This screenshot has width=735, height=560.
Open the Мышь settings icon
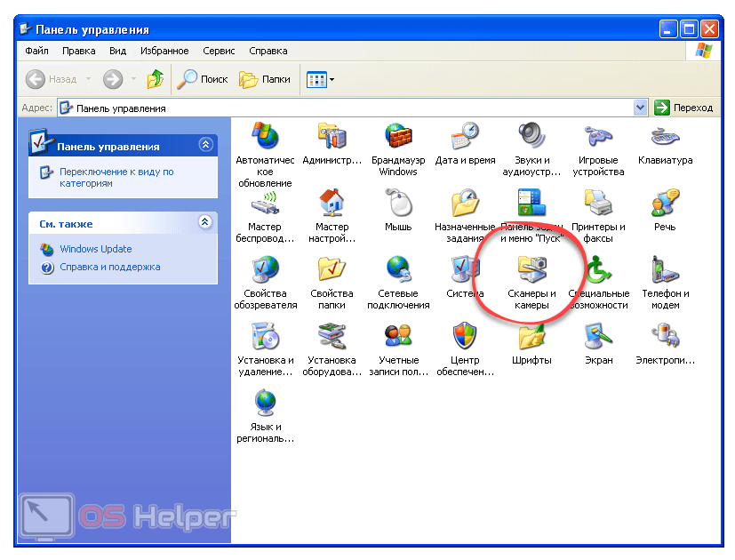coord(398,204)
